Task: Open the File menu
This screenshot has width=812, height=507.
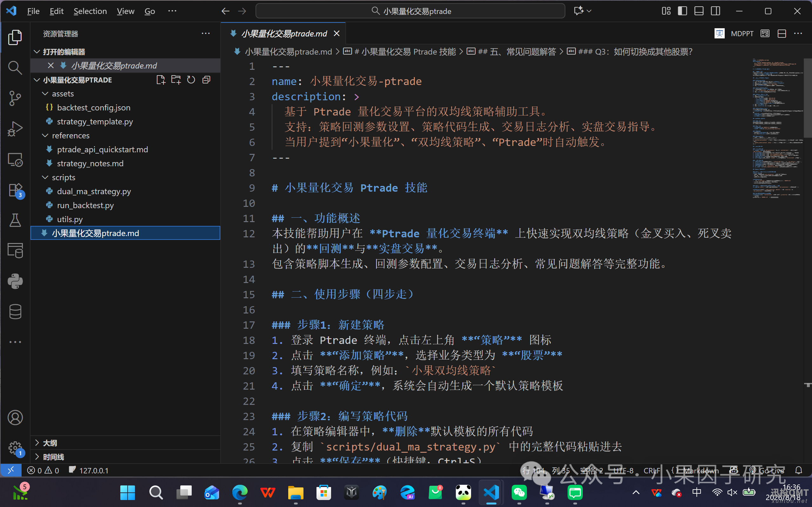Action: coord(33,11)
